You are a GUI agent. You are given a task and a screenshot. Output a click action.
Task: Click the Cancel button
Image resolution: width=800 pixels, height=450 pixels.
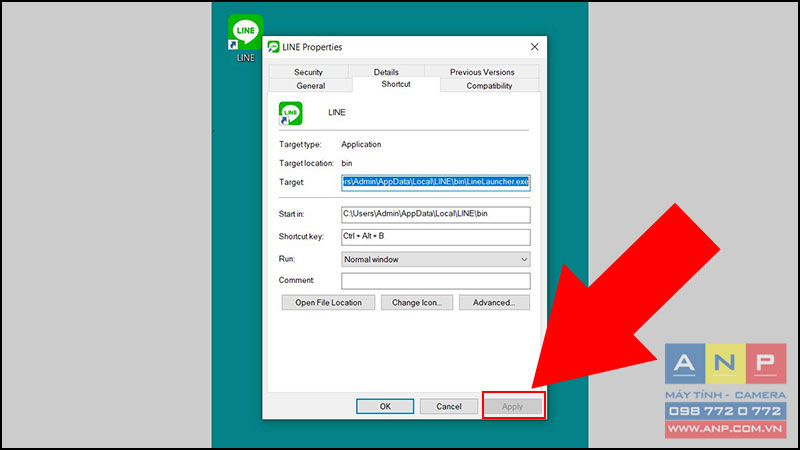point(449,407)
